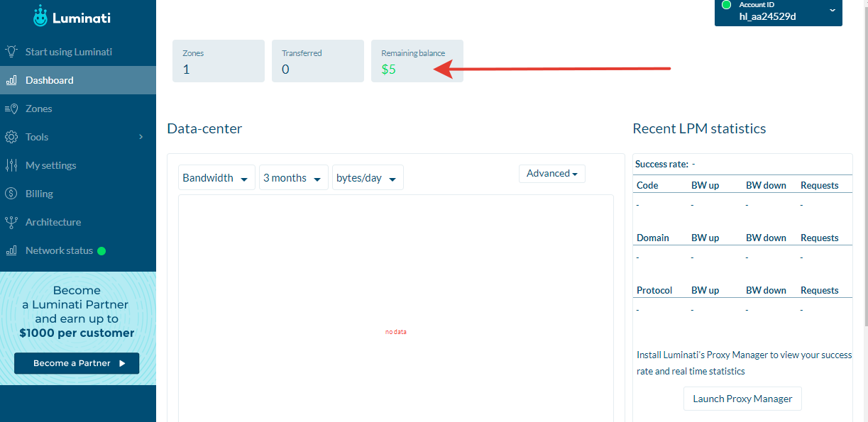Open the Billing page
The width and height of the screenshot is (868, 422).
pyautogui.click(x=78, y=194)
